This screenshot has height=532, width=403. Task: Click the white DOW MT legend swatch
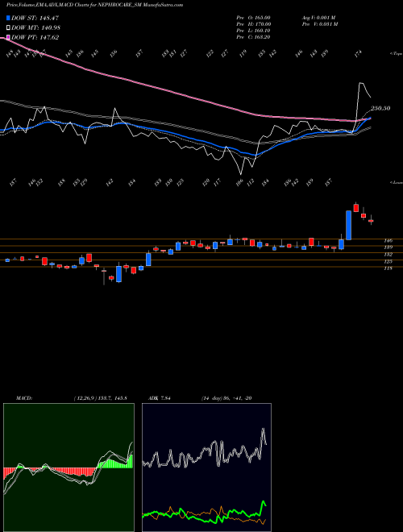click(x=9, y=28)
